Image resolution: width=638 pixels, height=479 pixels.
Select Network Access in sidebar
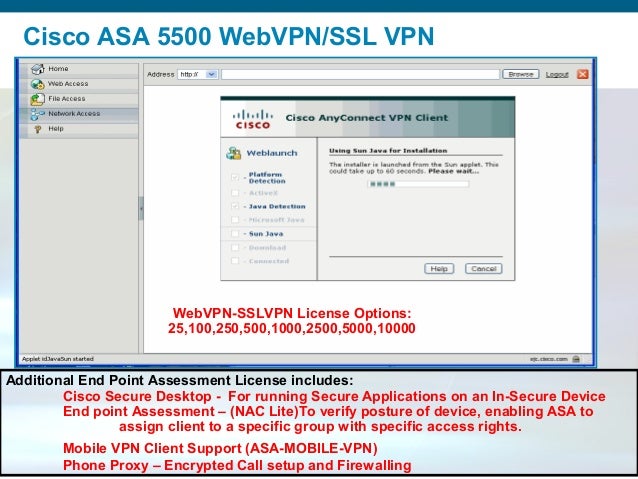pyautogui.click(x=79, y=114)
